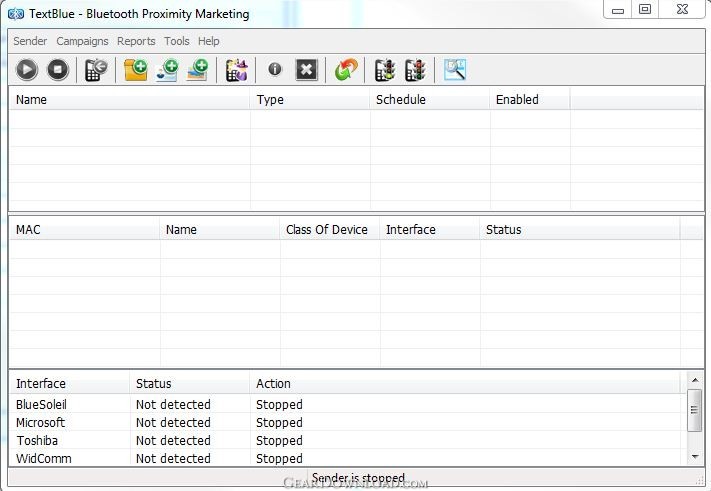Open the Tools menu
The height and width of the screenshot is (491, 711).
[176, 41]
